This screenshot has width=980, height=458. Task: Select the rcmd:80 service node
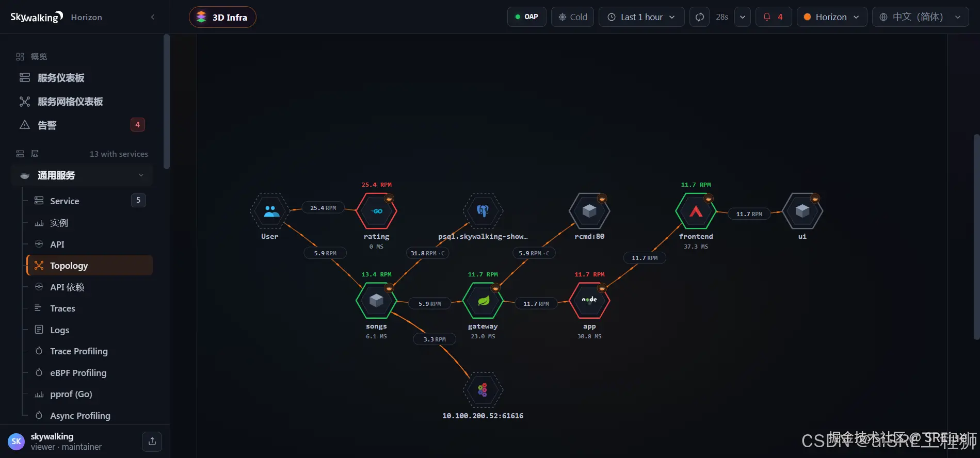[x=589, y=211]
